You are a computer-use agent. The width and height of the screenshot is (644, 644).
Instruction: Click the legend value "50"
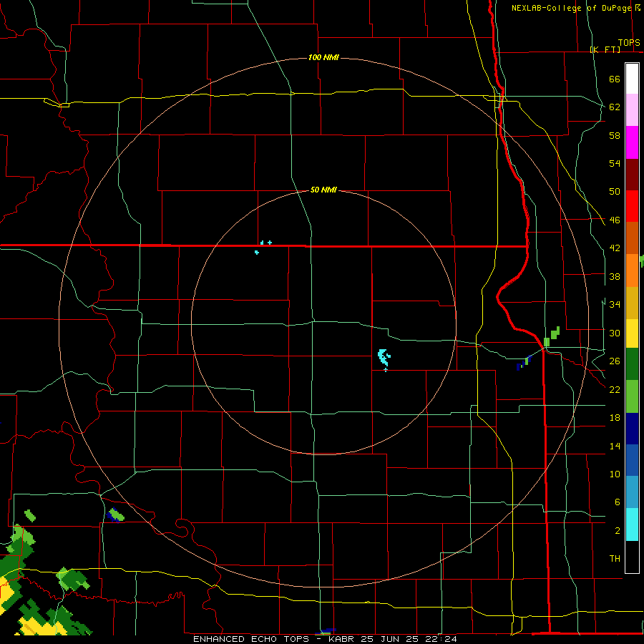(615, 192)
